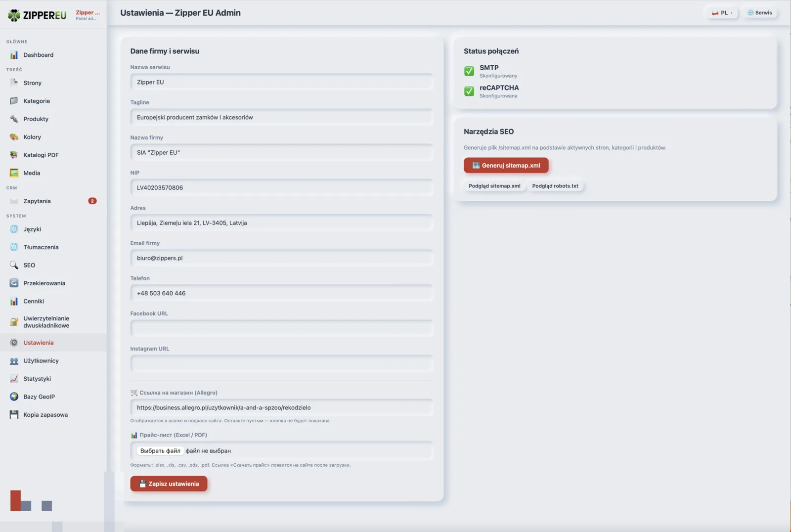This screenshot has width=791, height=532.
Task: Click Generuj sitemap.xml button
Action: click(x=506, y=165)
